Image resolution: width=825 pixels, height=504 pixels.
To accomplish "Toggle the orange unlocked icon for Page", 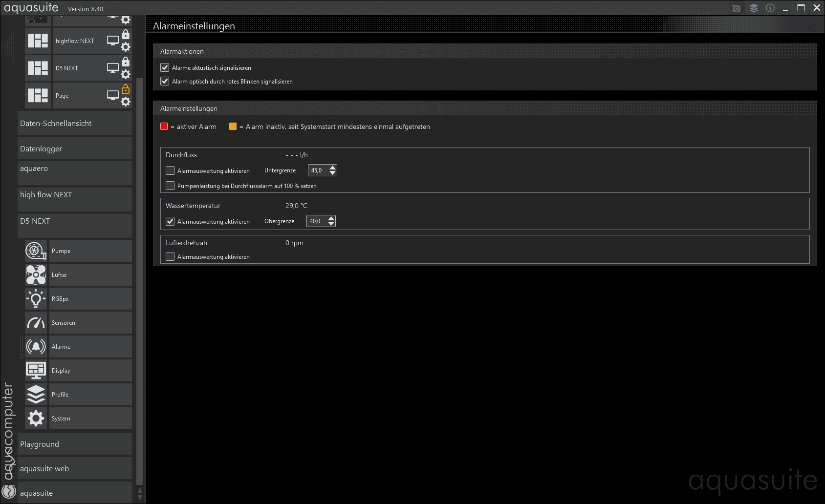I will (x=126, y=89).
